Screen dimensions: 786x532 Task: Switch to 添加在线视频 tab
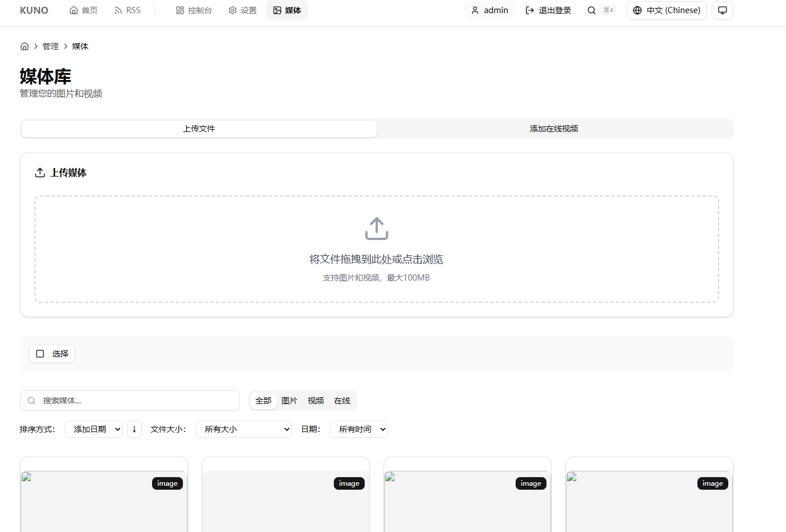[x=553, y=129]
